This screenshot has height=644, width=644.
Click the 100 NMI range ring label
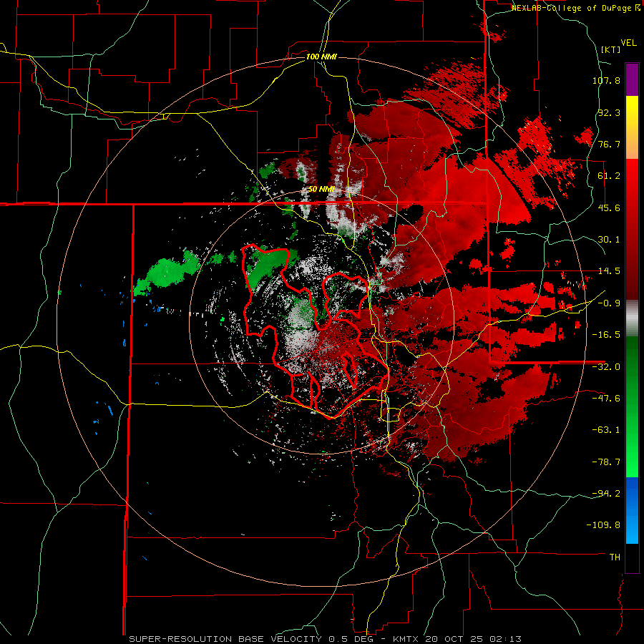click(x=321, y=57)
